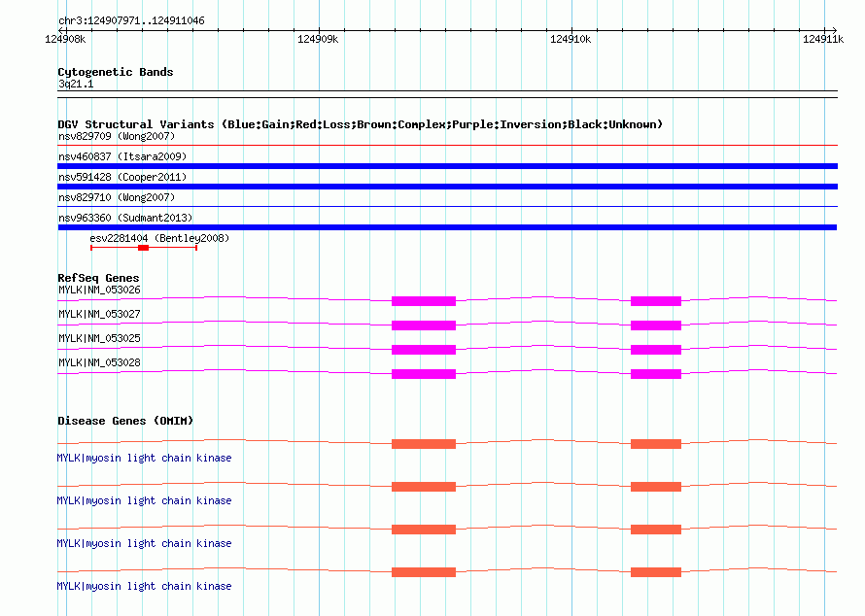The image size is (865, 616).
Task: Click the esv2281404 (Bentley2008) label
Action: coord(159,238)
